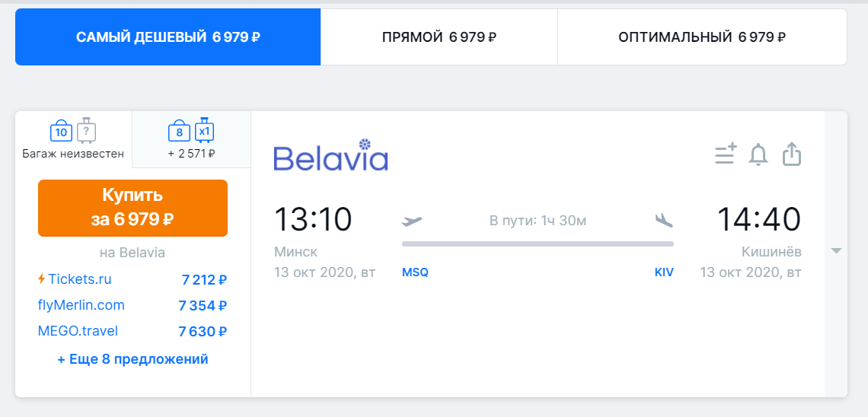Click the x1 checked baggage icon
The image size is (868, 417).
[205, 131]
